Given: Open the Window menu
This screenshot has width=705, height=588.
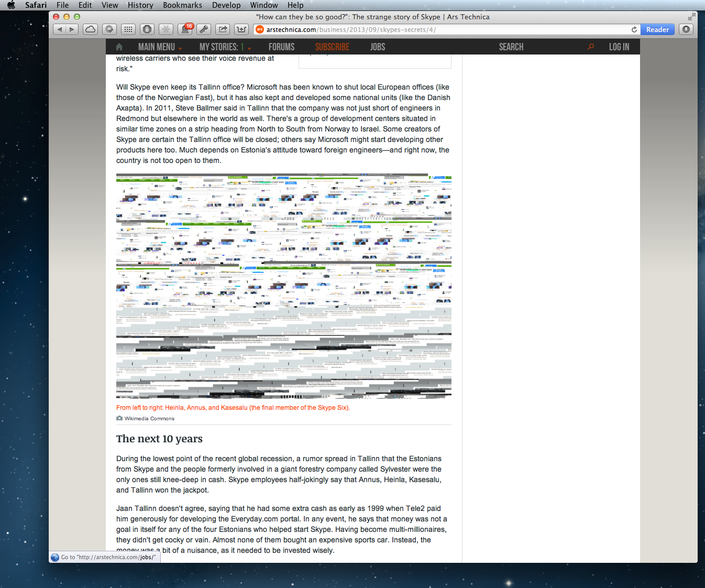Looking at the screenshot, I should [264, 5].
